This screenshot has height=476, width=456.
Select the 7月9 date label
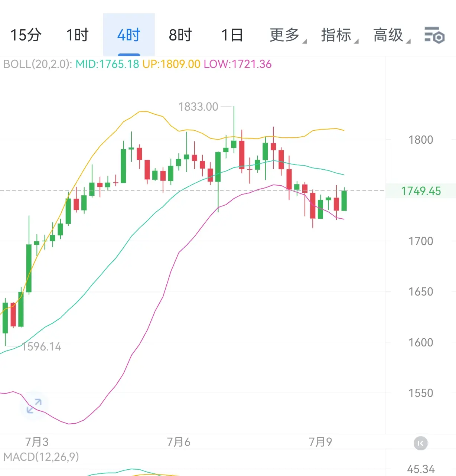(320, 442)
